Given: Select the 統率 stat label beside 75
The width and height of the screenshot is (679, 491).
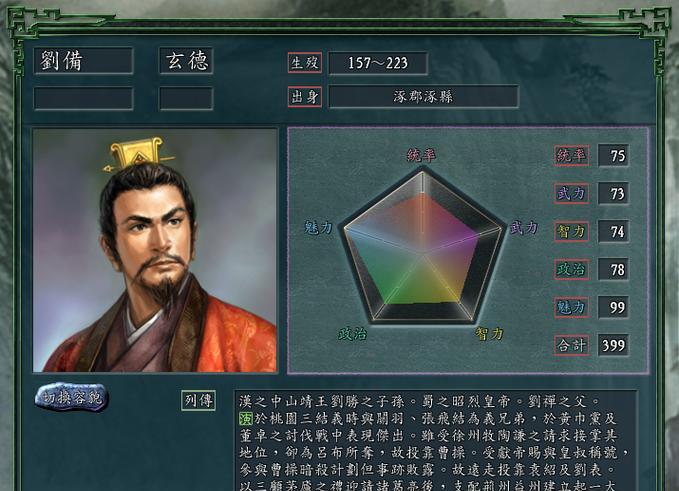Looking at the screenshot, I should click(572, 155).
